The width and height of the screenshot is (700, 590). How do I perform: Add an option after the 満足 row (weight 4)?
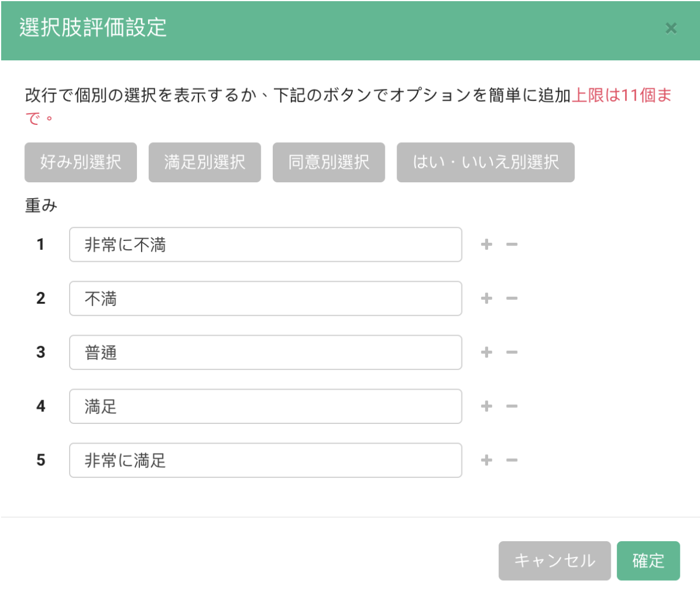coord(486,406)
